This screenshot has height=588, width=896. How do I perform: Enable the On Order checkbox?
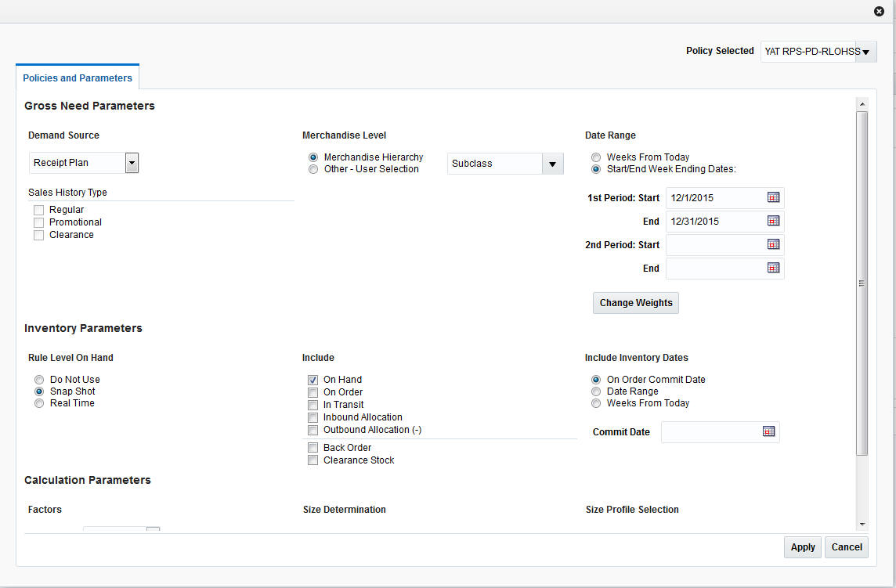(x=313, y=392)
